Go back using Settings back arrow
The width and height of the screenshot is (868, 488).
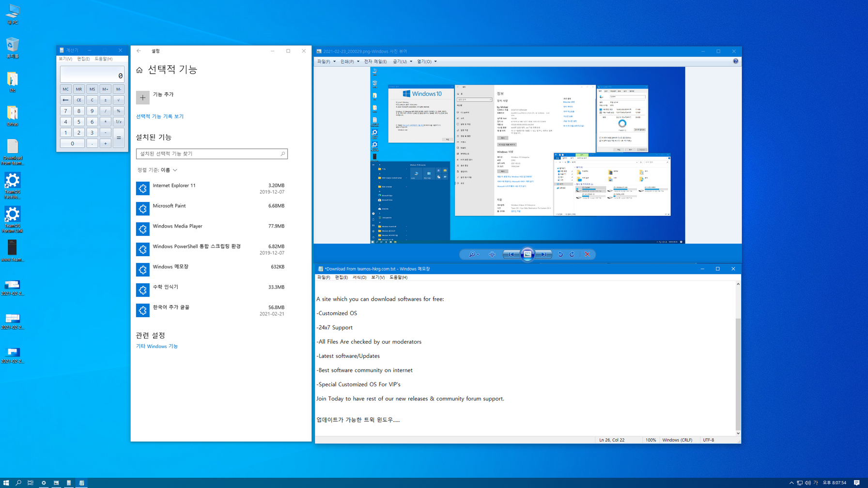point(139,51)
